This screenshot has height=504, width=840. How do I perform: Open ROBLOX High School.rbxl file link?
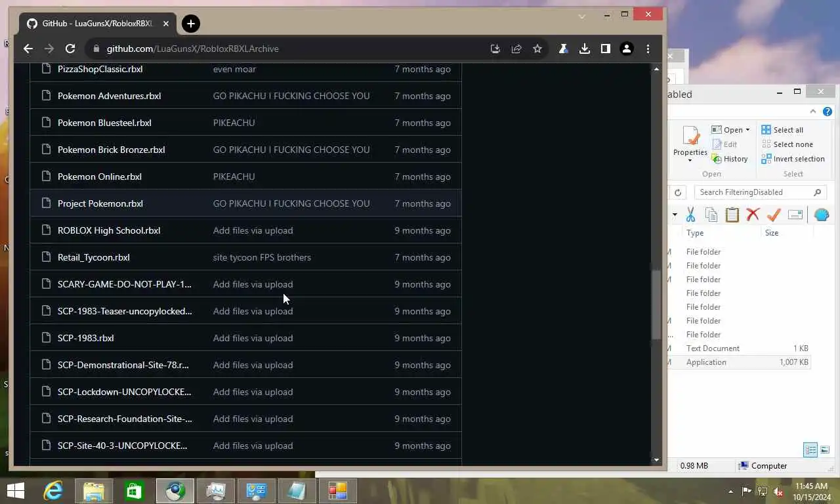pos(109,230)
